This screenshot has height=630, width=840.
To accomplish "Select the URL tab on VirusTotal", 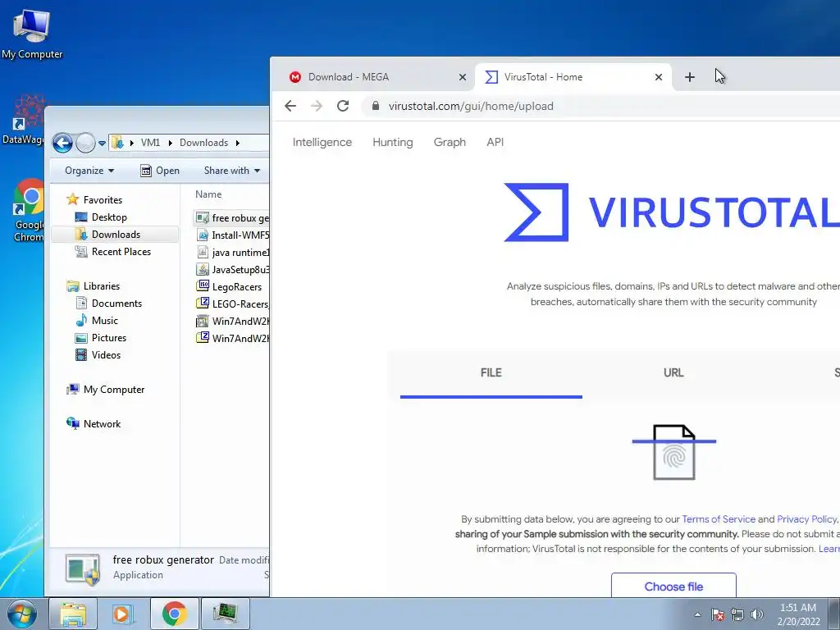I will click(x=673, y=373).
